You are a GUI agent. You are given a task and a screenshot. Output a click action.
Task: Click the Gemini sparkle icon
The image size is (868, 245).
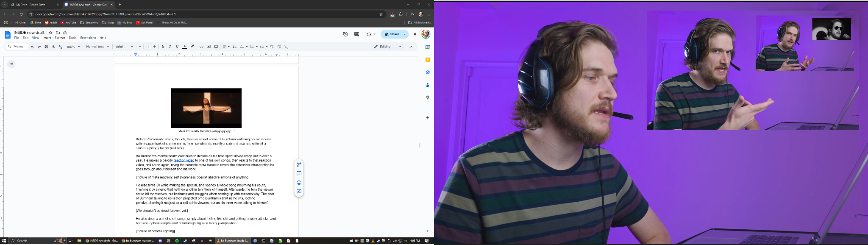415,34
